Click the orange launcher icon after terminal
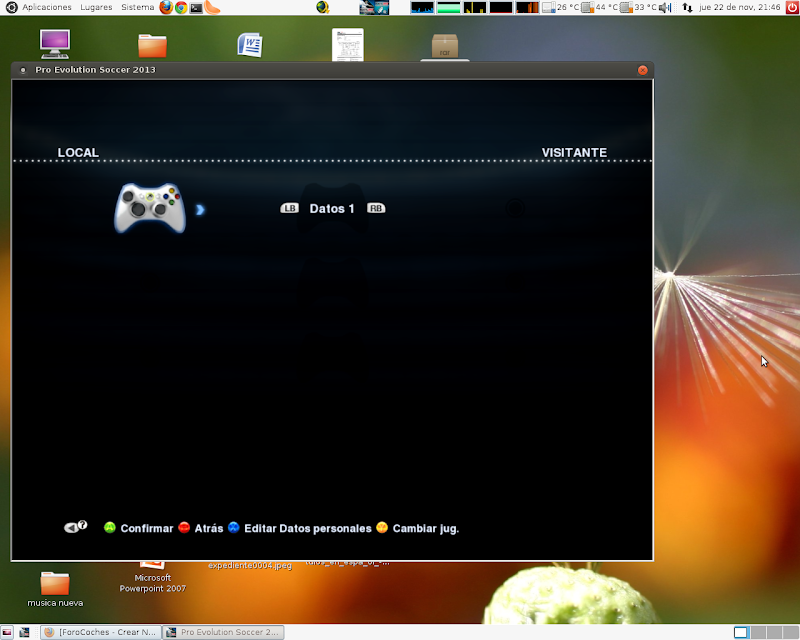This screenshot has width=800, height=640. [x=212, y=7]
